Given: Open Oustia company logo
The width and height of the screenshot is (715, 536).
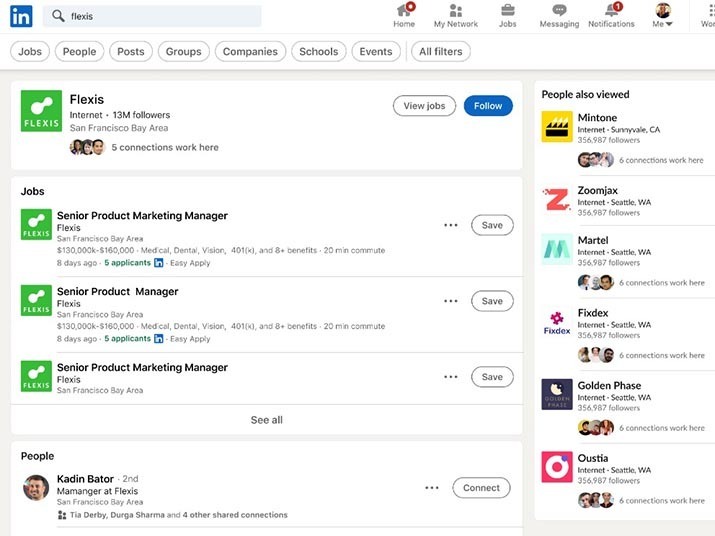Looking at the screenshot, I should tap(557, 467).
